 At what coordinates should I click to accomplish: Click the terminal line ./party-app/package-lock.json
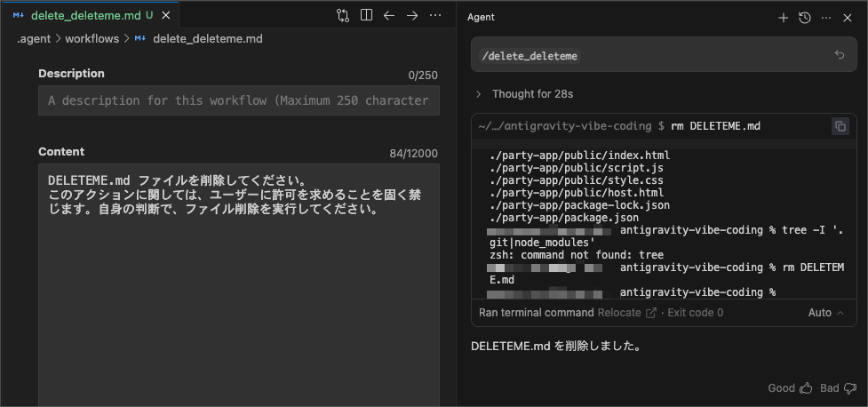579,205
